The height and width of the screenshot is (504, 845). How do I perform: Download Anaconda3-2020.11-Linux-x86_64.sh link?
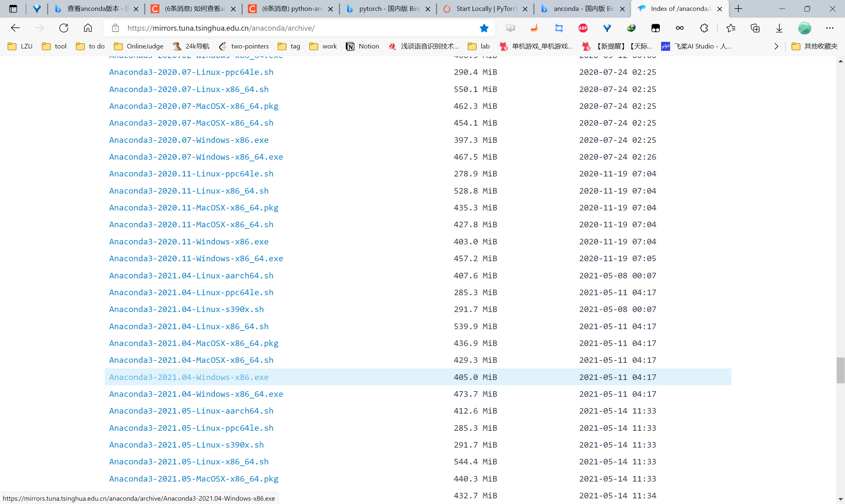pos(188,191)
